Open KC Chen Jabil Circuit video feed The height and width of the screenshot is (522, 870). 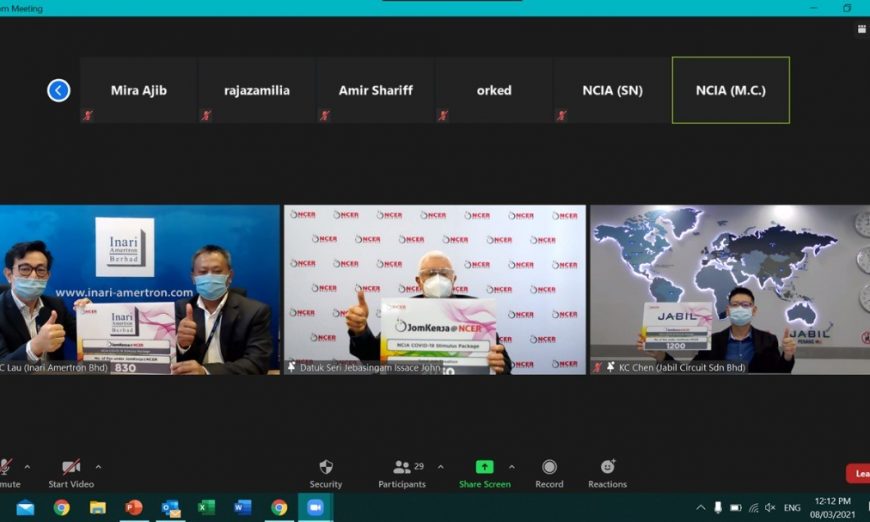point(730,290)
